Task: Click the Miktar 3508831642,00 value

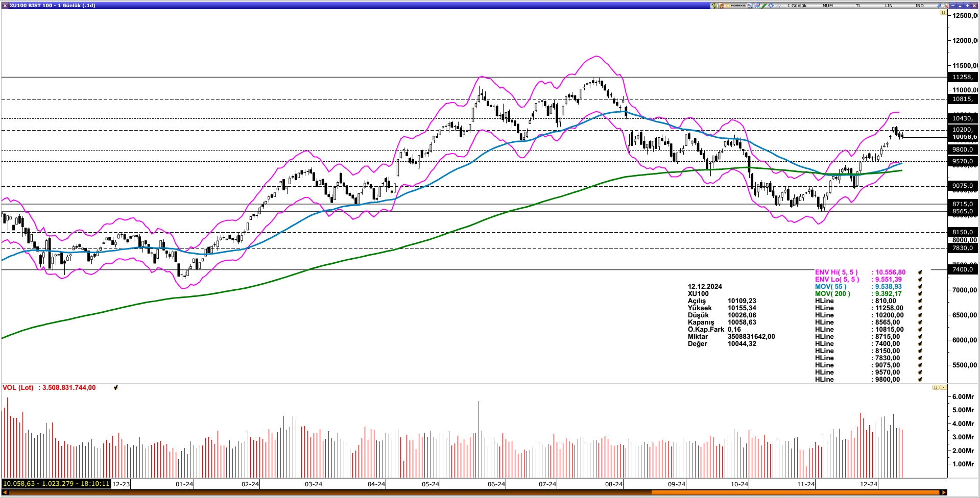Action: [x=751, y=337]
